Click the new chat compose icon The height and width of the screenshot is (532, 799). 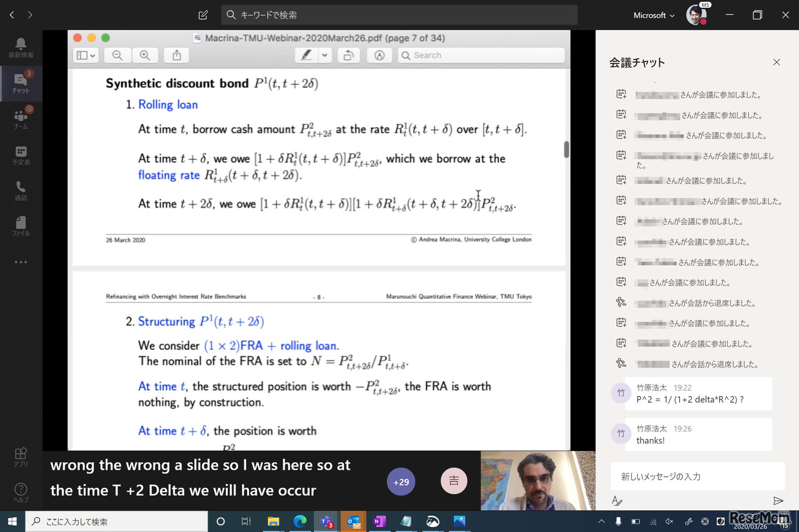[203, 15]
